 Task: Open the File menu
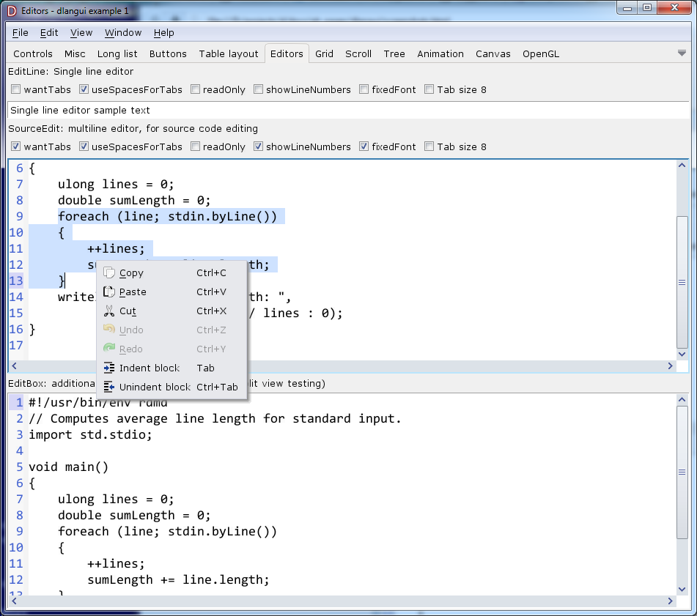click(x=21, y=33)
